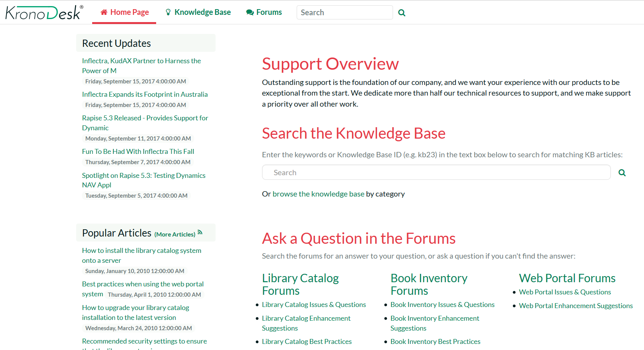Read How to install the library catalog article

[141, 251]
